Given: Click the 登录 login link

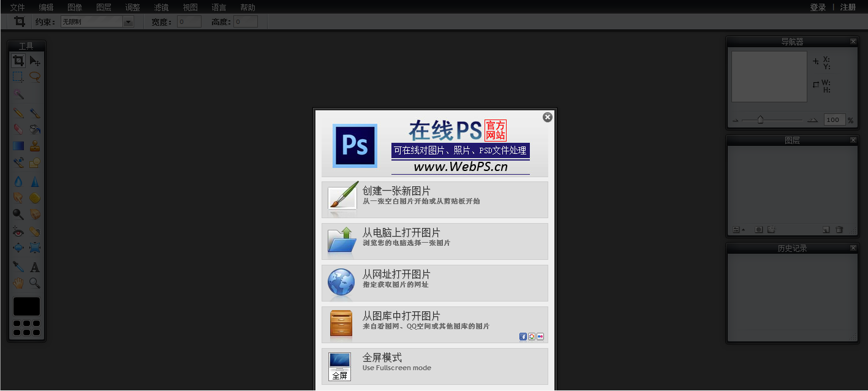Looking at the screenshot, I should click(x=818, y=7).
